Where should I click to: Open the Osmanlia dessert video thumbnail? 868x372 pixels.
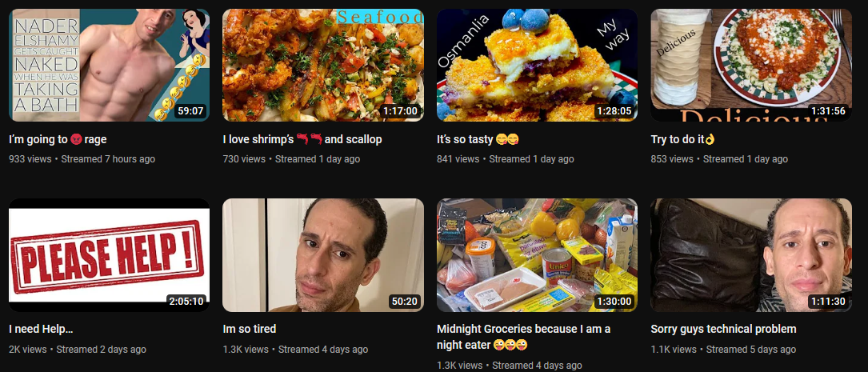click(x=537, y=65)
